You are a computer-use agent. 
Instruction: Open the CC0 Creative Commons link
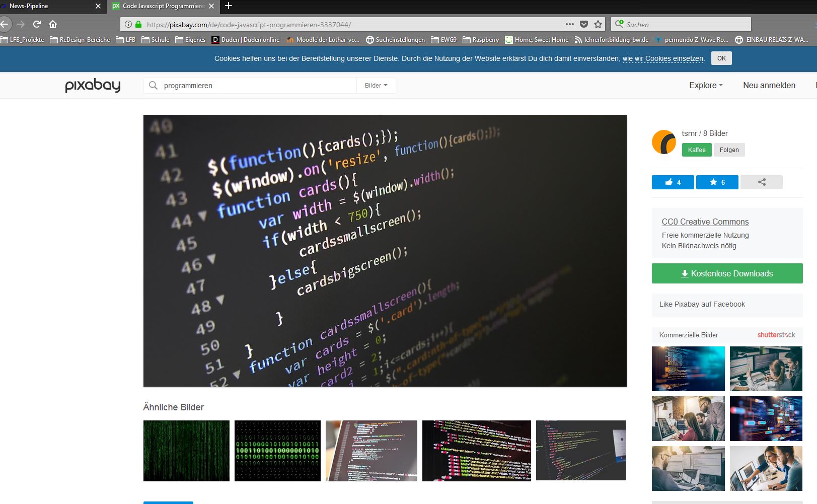[705, 222]
